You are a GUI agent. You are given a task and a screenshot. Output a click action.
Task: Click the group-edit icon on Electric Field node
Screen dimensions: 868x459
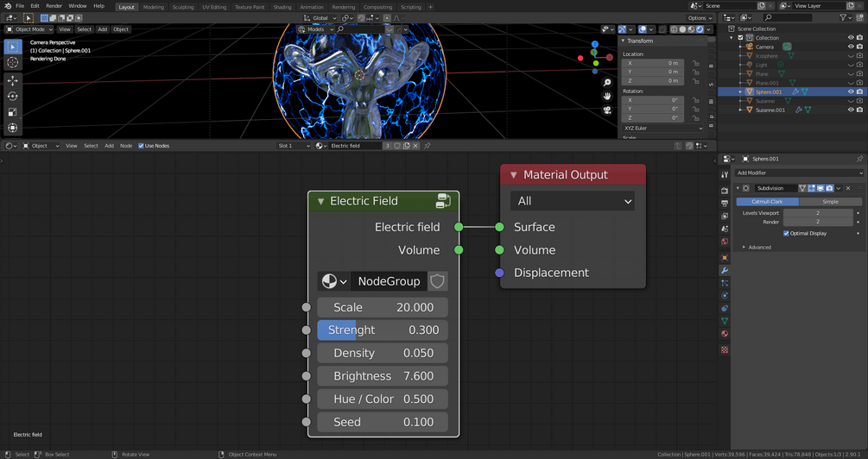click(443, 201)
